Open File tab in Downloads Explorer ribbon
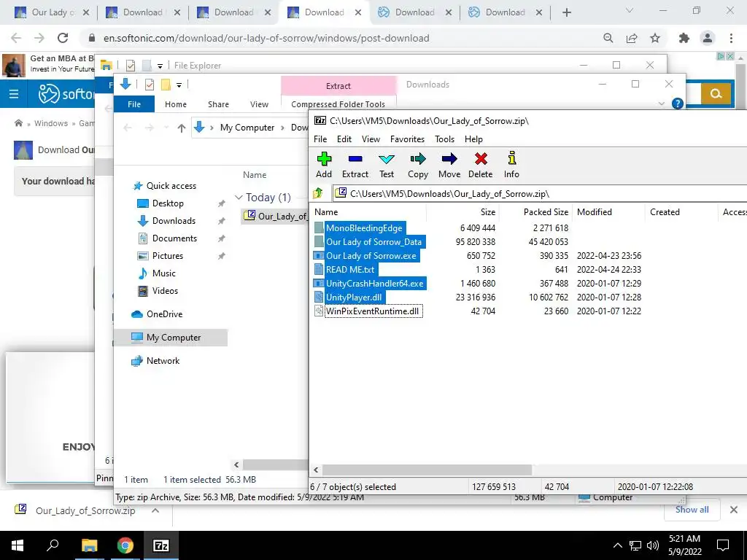 (134, 104)
